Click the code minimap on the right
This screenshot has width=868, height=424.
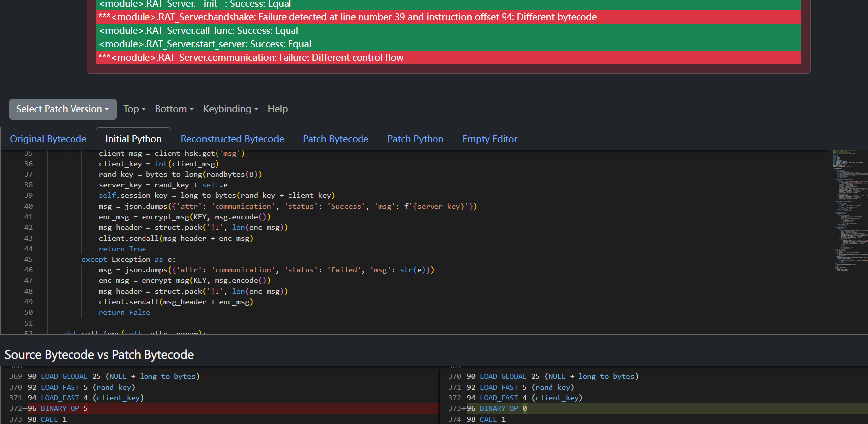click(x=849, y=209)
